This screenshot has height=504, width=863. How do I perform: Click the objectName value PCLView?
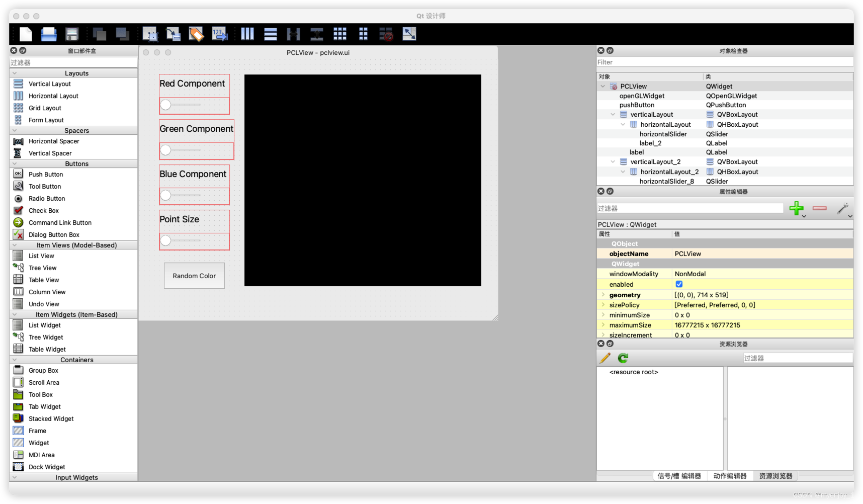click(x=687, y=254)
